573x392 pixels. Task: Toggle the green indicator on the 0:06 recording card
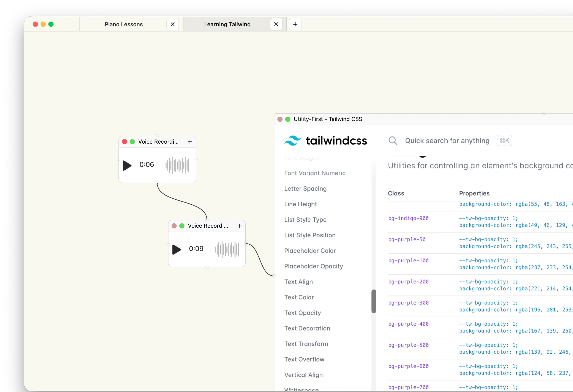point(132,142)
